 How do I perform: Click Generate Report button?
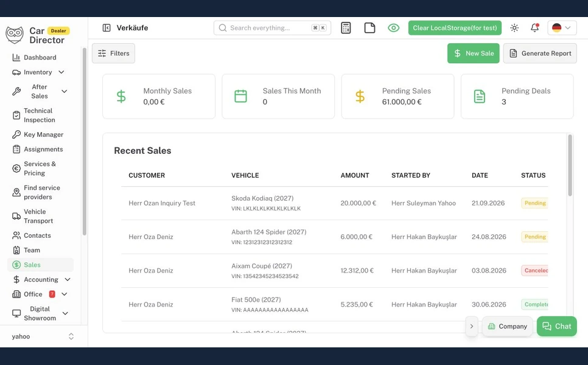[x=540, y=53]
